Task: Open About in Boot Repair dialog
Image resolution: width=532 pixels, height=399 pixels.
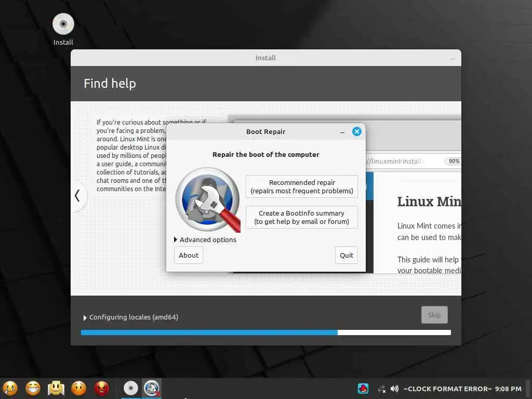Action: click(x=188, y=255)
